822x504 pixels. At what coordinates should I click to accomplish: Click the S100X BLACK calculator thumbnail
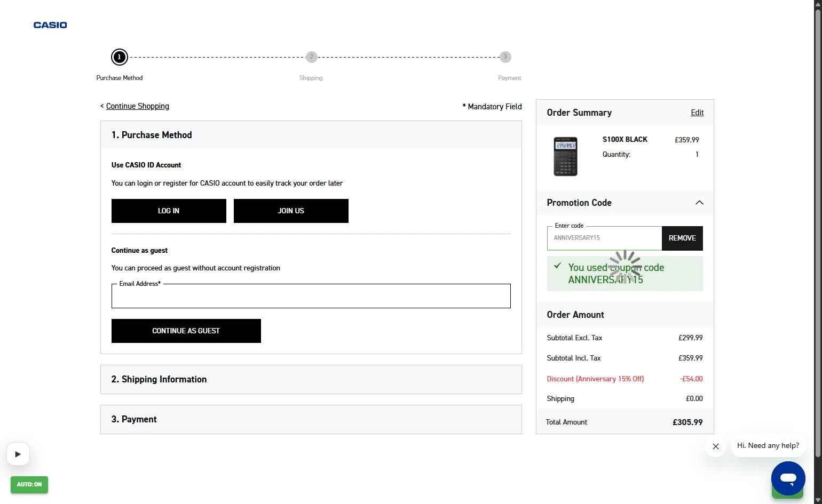(565, 156)
